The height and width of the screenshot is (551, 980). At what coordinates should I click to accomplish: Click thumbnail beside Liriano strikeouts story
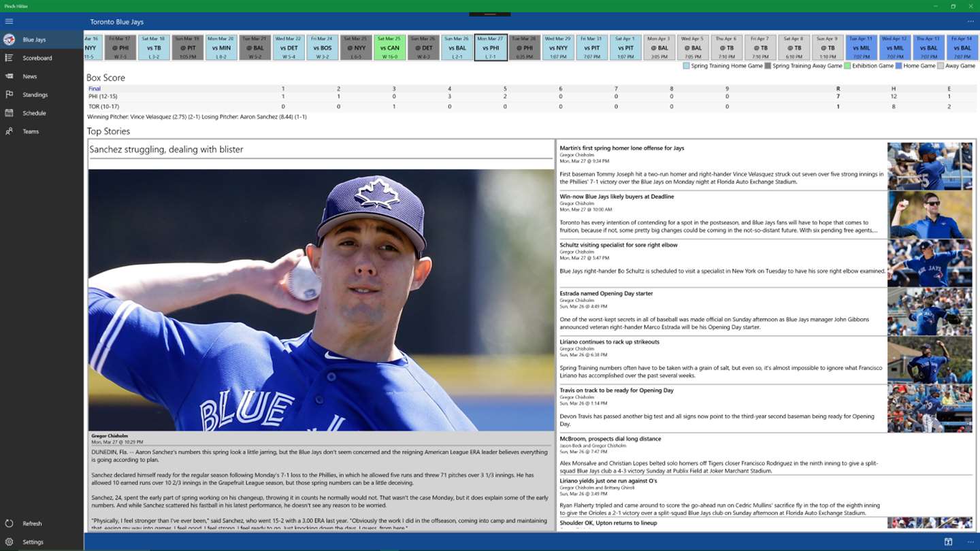point(930,360)
